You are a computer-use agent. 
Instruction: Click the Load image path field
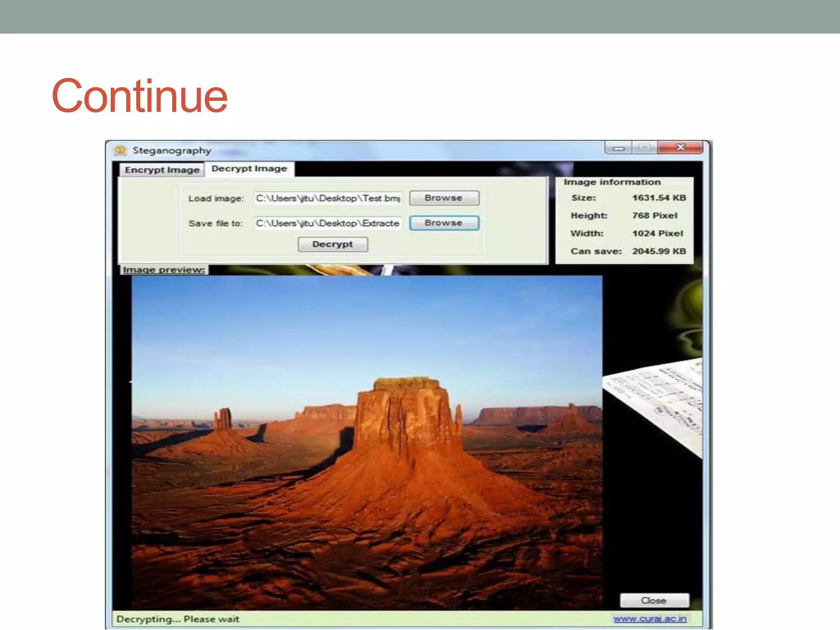click(327, 199)
